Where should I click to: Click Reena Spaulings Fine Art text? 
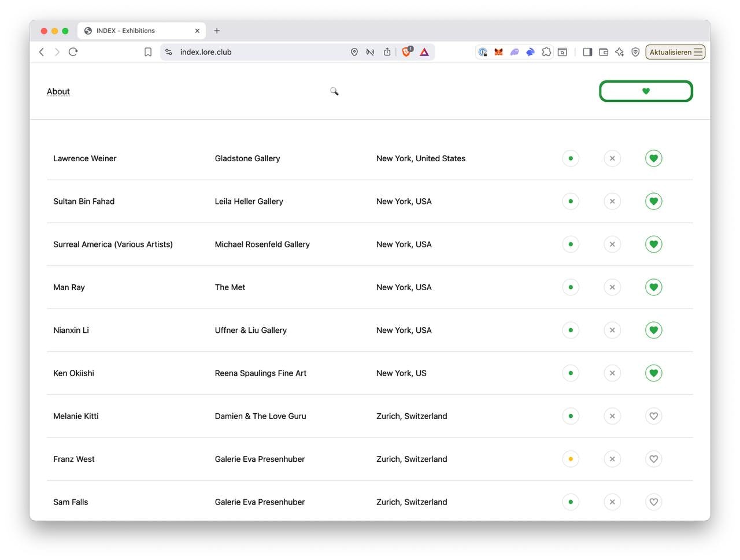(261, 373)
